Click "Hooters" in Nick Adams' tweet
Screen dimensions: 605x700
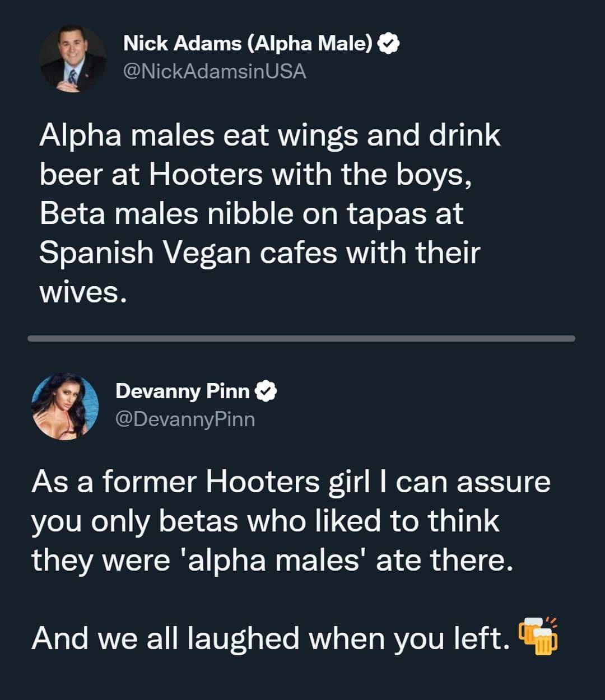click(x=206, y=175)
